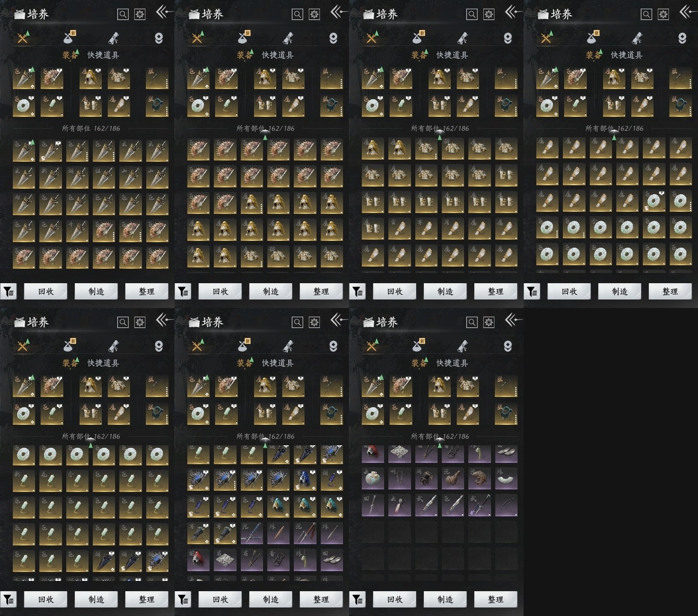
Task: Open pouch category with 新 badge, top-left panel
Action: [69, 38]
